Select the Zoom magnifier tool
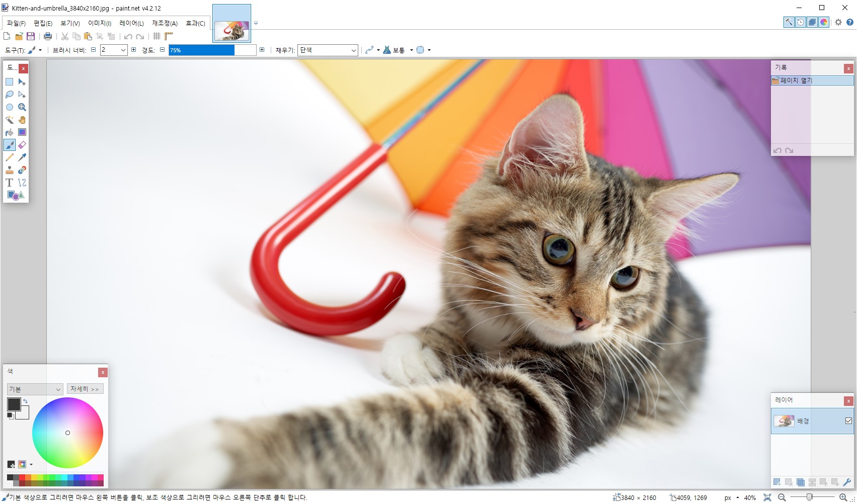The width and height of the screenshot is (857, 504). [22, 107]
